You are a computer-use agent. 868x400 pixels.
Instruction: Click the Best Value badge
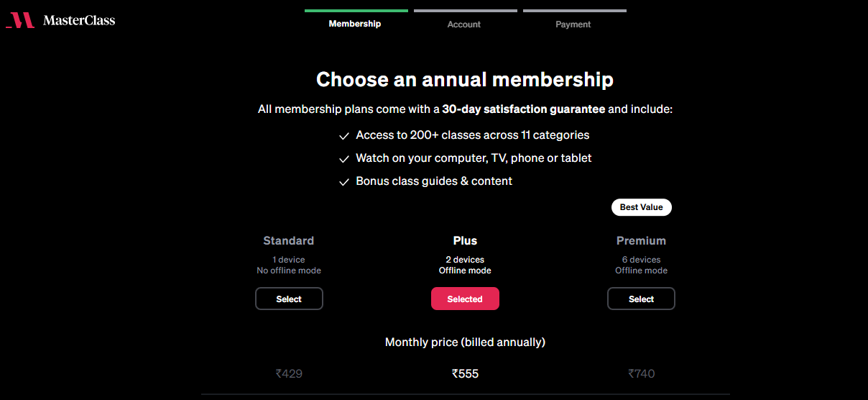pos(641,207)
